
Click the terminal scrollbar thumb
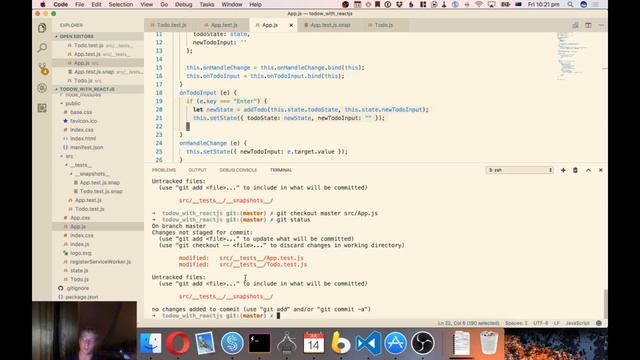click(605, 304)
